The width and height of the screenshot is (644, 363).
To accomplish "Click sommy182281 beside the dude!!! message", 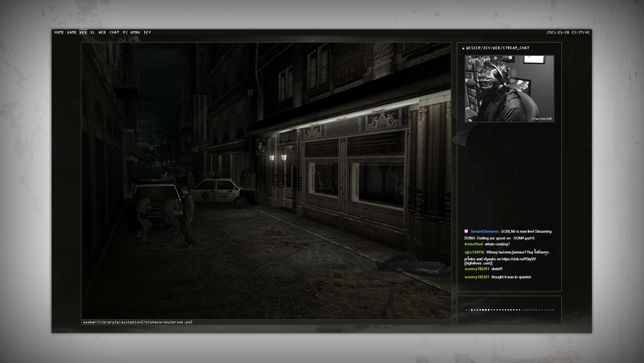I will (477, 269).
